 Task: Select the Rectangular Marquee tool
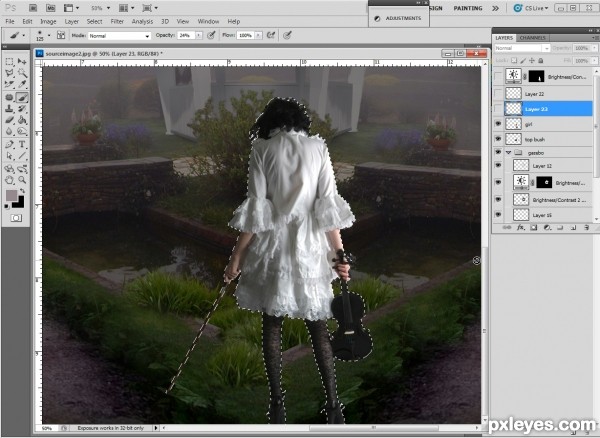click(x=9, y=62)
